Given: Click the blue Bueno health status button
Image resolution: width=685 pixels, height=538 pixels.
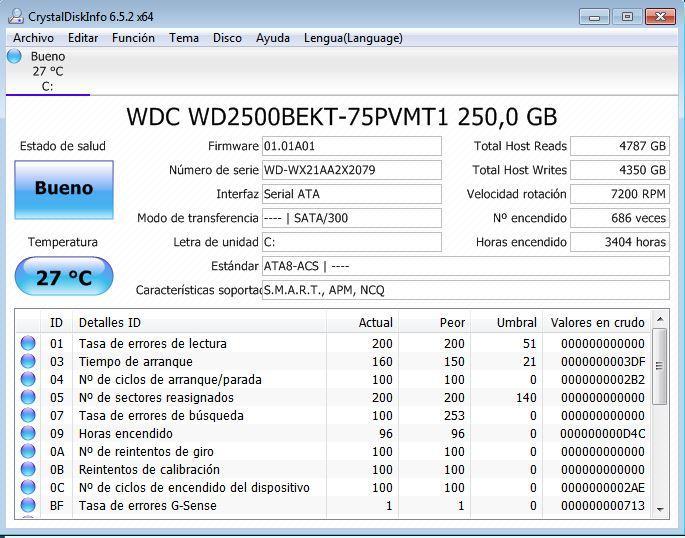Looking at the screenshot, I should click(x=64, y=190).
